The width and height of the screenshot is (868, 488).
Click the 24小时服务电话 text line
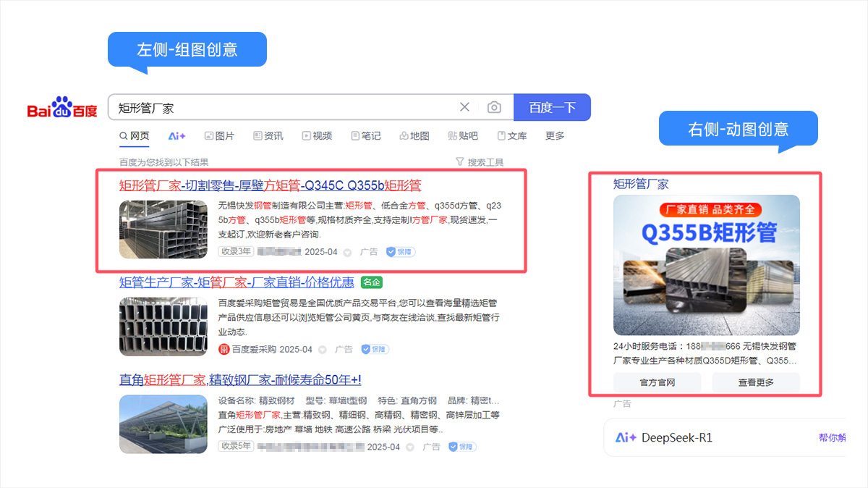[x=705, y=347]
